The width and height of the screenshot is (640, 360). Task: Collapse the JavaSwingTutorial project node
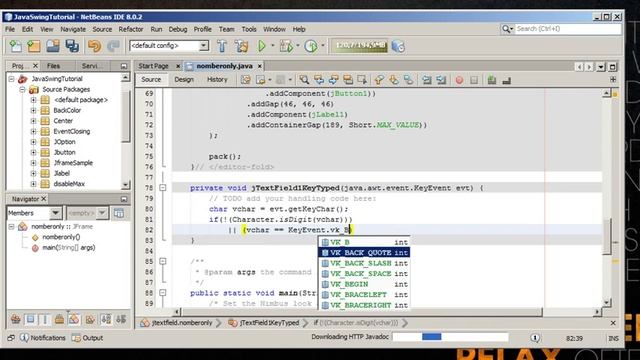click(12, 79)
